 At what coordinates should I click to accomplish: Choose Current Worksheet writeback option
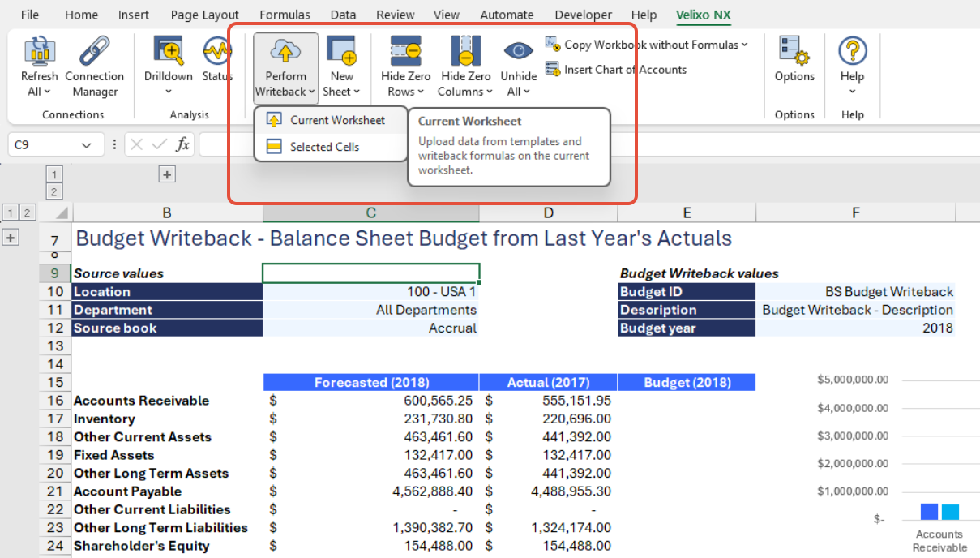[x=337, y=120]
